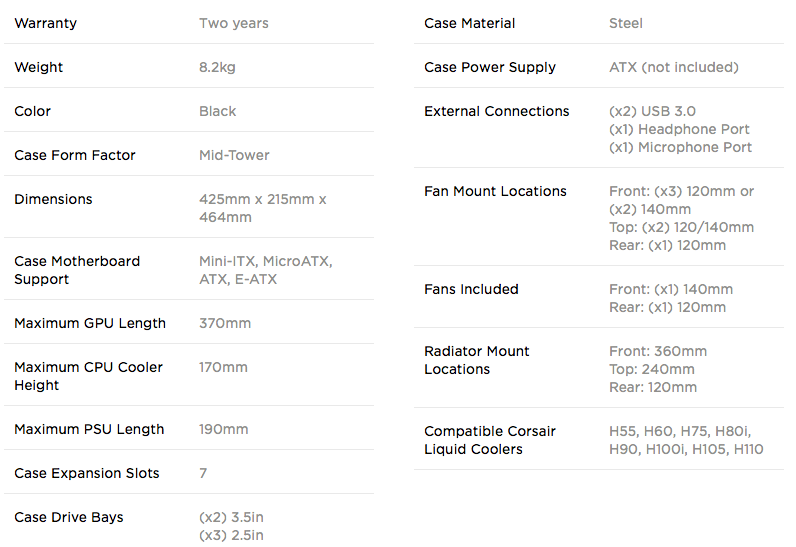Click the '(x2) USB 3.0' connection entry
Viewport: 796px width, 547px height.
pos(652,111)
